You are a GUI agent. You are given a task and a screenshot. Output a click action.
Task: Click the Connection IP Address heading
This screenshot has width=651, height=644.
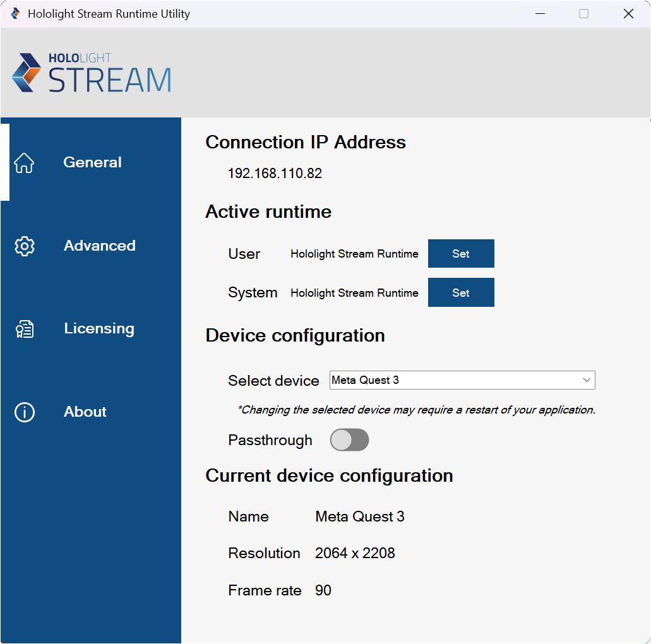[306, 143]
